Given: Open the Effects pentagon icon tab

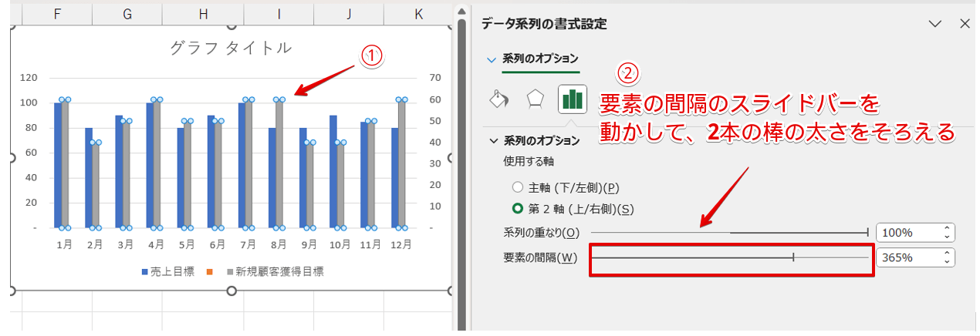Looking at the screenshot, I should tap(534, 99).
